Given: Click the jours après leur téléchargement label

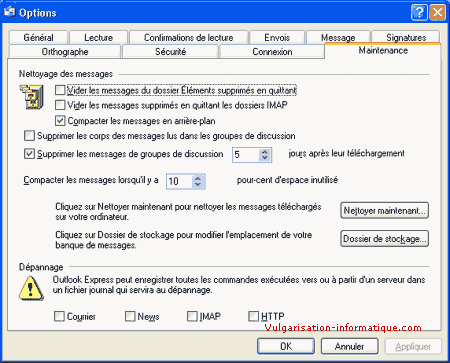Looking at the screenshot, I should 347,153.
